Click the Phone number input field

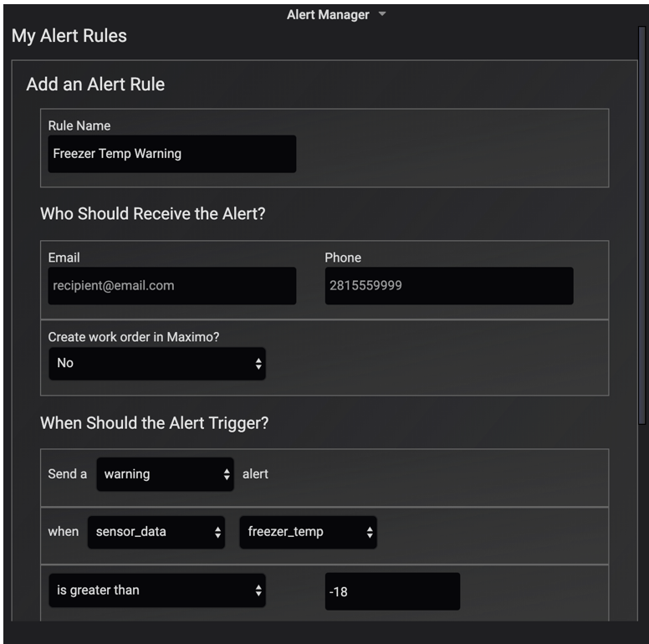click(x=449, y=285)
